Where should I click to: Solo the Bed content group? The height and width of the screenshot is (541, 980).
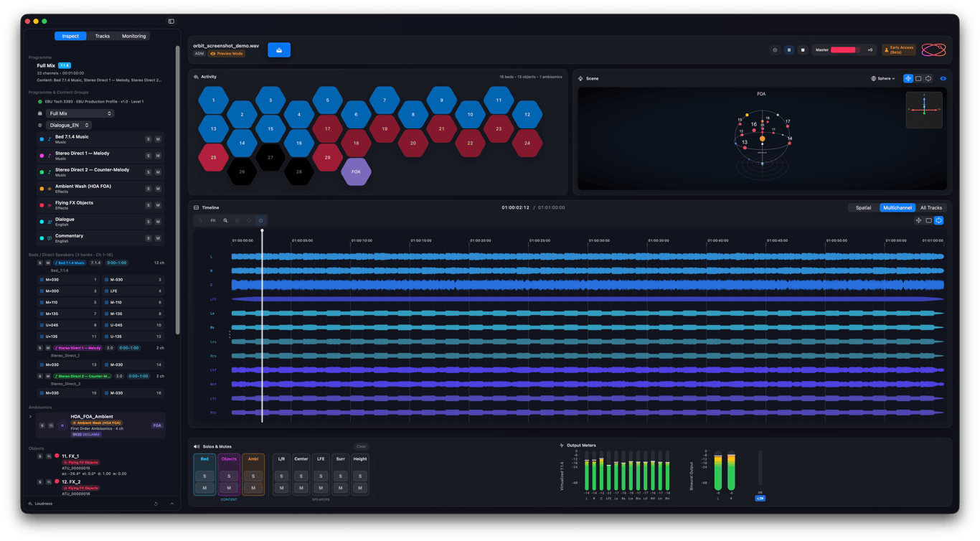click(204, 476)
